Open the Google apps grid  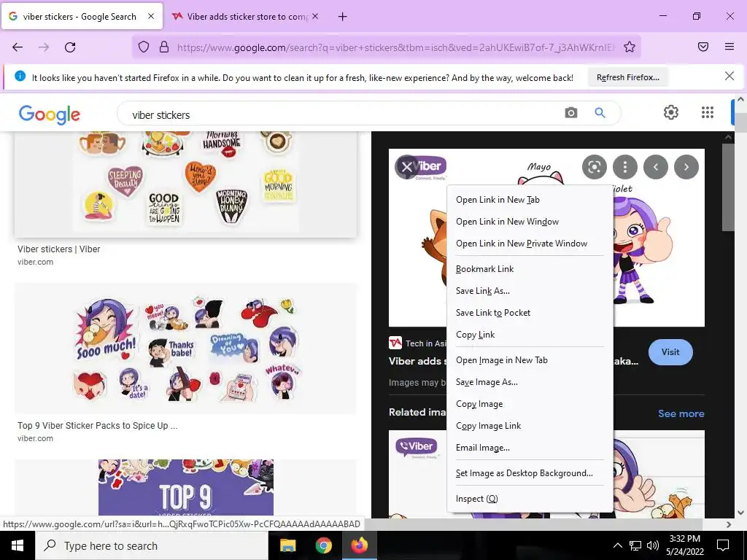click(708, 112)
